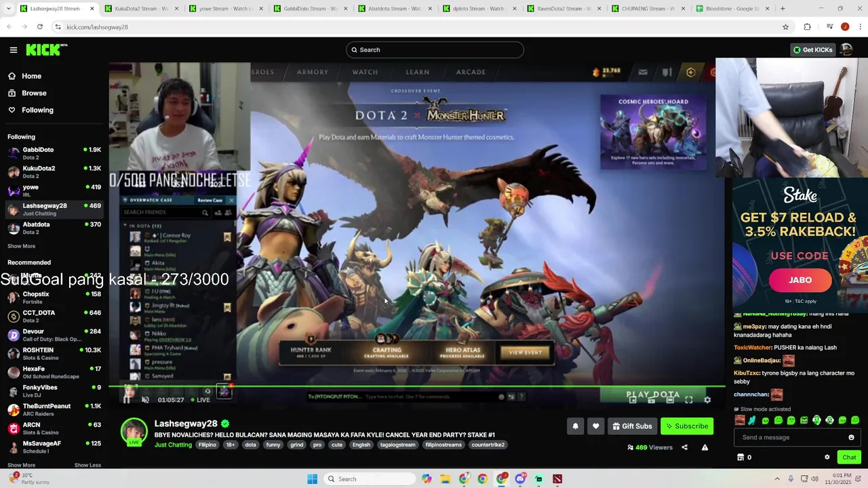
Task: Select the tagalogstream tag
Action: (x=397, y=445)
